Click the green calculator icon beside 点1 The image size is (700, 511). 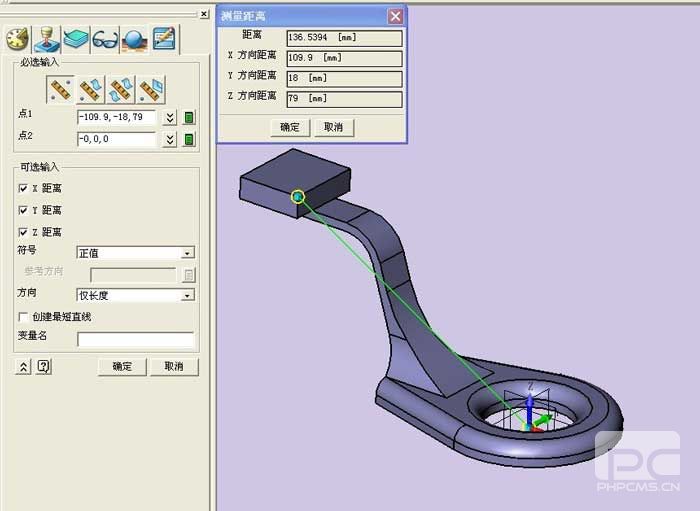[x=189, y=117]
